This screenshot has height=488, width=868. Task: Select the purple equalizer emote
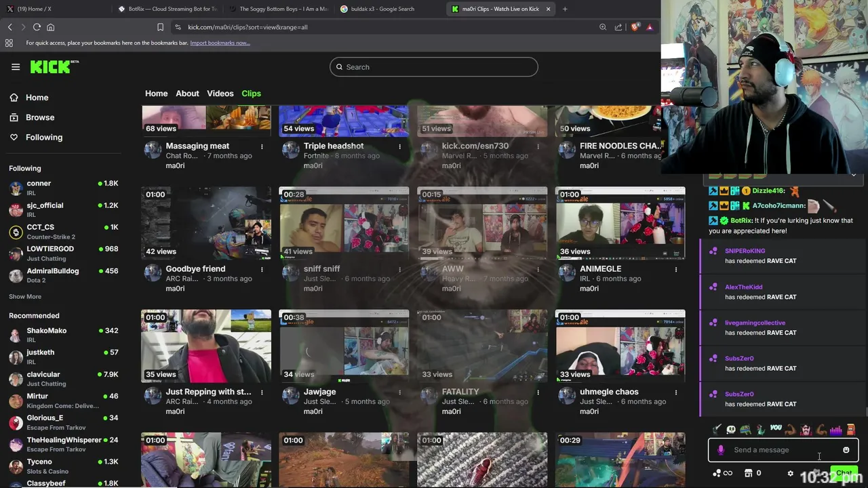coord(835,430)
